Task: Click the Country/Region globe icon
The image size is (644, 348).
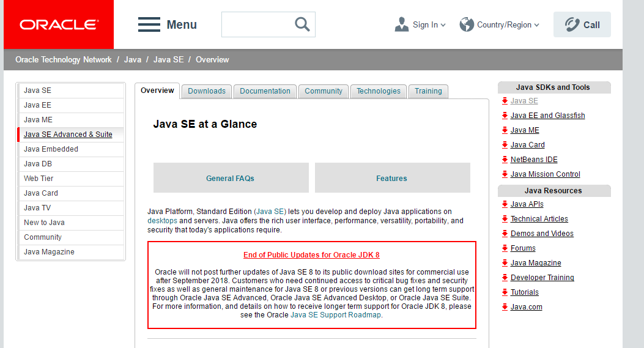Action: click(x=467, y=24)
